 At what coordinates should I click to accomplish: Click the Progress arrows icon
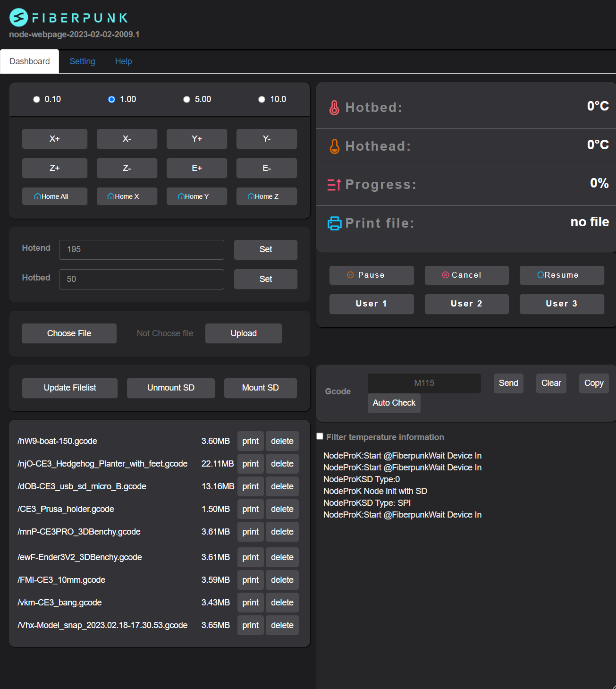click(x=334, y=185)
